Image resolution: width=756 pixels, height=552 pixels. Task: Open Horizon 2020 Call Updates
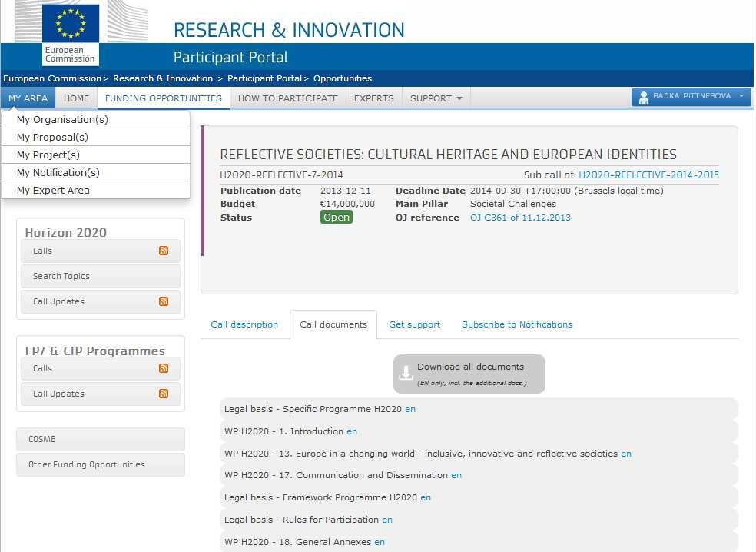pos(101,301)
